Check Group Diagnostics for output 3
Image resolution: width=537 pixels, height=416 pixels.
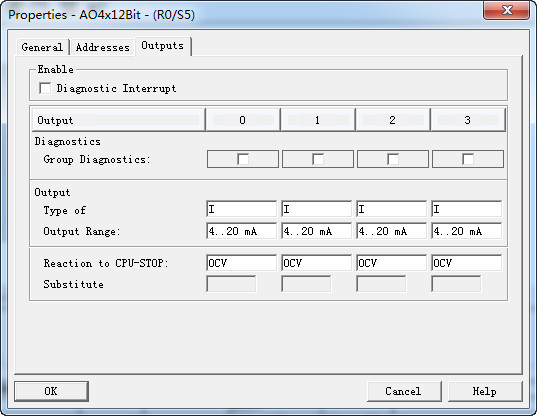click(468, 159)
